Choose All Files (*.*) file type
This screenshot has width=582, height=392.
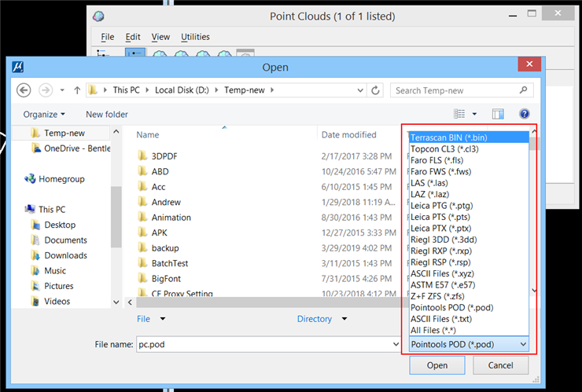point(470,330)
